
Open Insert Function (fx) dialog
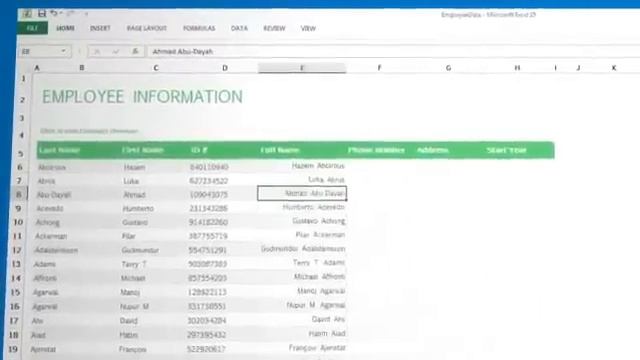pos(135,51)
